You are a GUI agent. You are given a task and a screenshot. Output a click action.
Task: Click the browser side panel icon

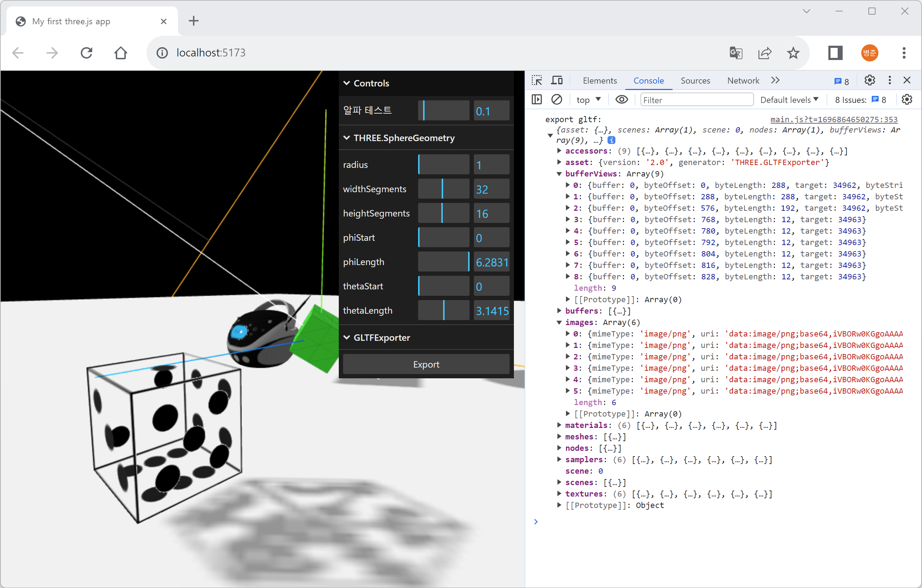pos(835,53)
